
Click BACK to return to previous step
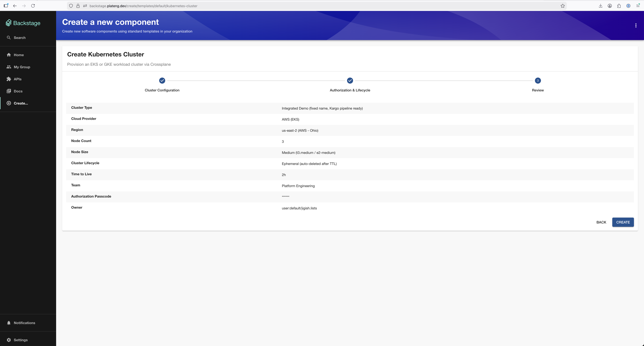pyautogui.click(x=601, y=222)
